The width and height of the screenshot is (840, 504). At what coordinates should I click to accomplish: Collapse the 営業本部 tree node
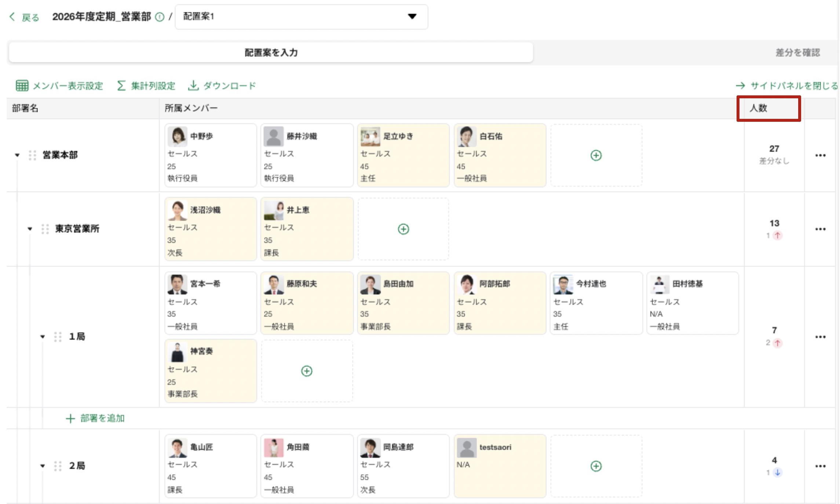tap(17, 155)
